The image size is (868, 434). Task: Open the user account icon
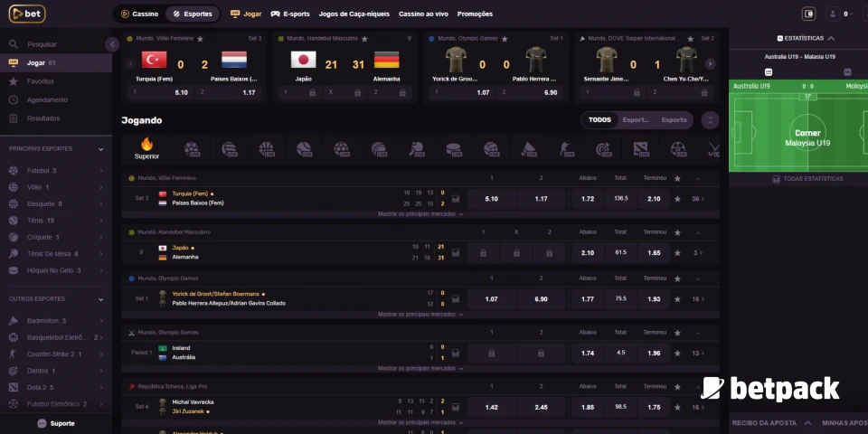(833, 14)
